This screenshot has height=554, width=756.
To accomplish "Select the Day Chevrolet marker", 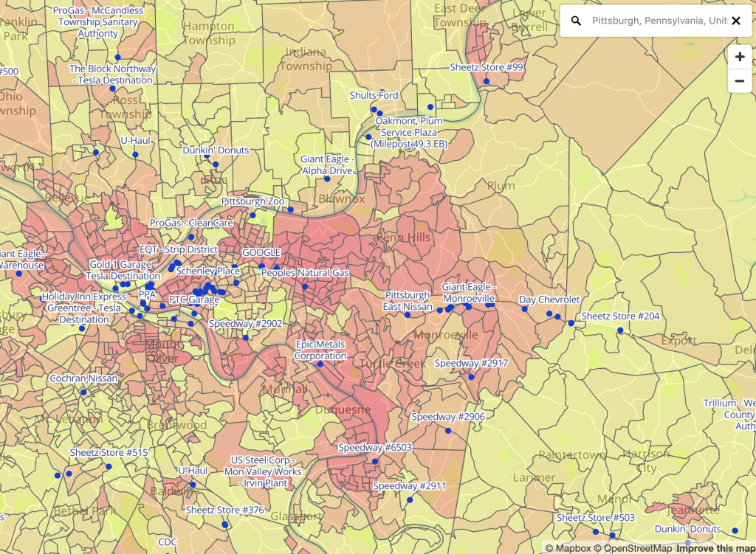I will click(x=524, y=309).
